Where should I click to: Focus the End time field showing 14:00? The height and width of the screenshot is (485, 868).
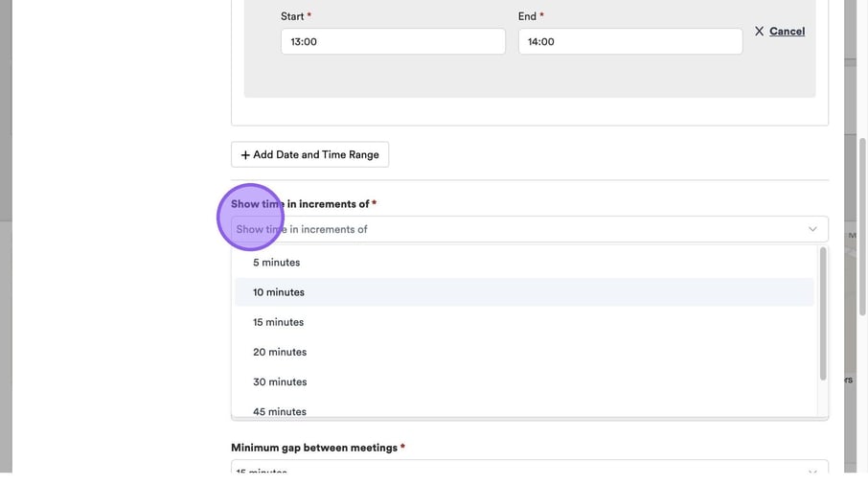point(629,42)
